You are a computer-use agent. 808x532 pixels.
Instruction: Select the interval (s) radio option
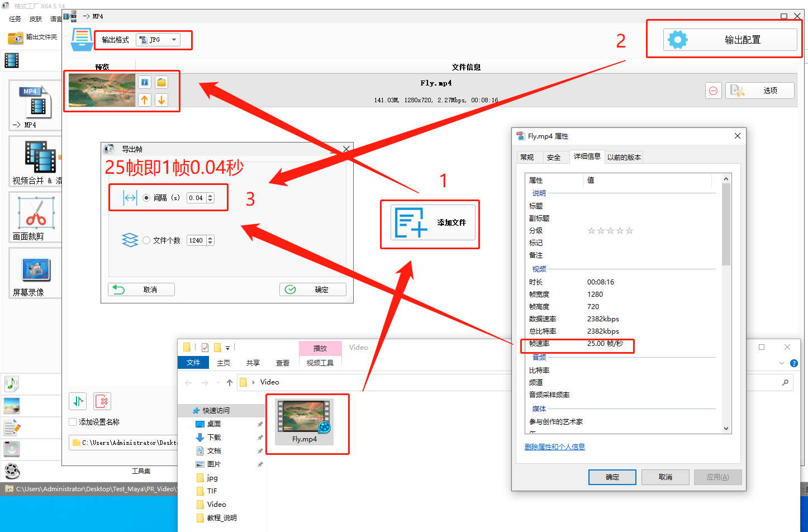point(146,198)
